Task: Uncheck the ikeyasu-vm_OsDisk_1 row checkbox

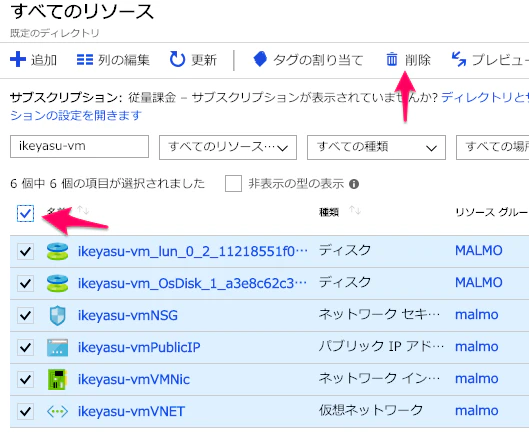Action: point(25,283)
